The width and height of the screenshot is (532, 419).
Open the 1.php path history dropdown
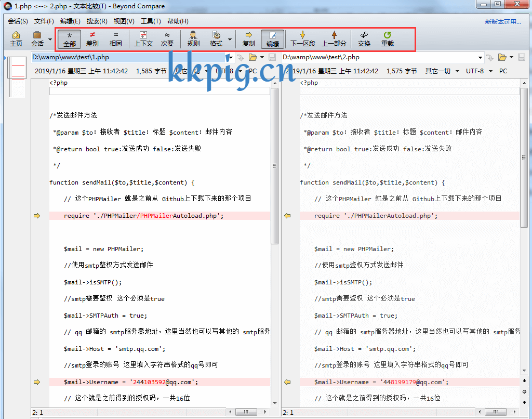tap(231, 57)
